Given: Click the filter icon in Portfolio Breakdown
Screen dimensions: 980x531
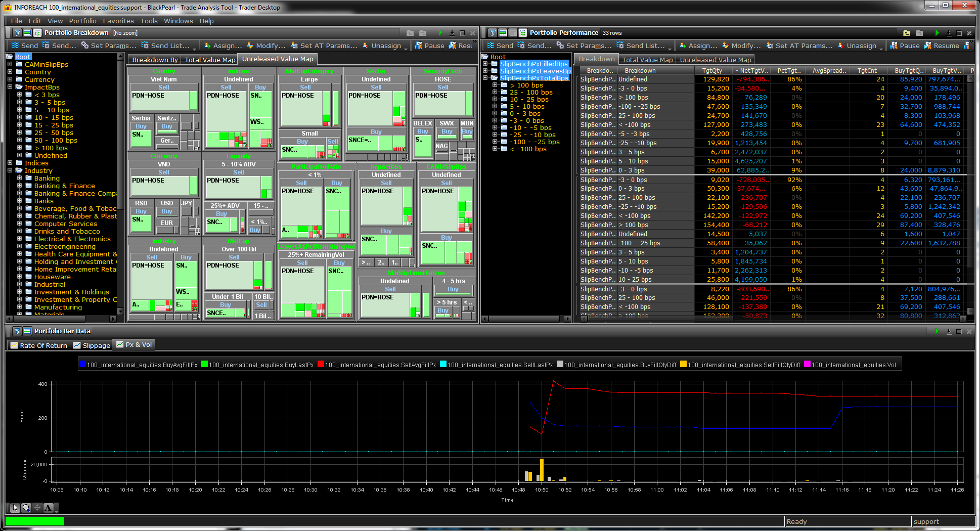Looking at the screenshot, I should tap(17, 33).
